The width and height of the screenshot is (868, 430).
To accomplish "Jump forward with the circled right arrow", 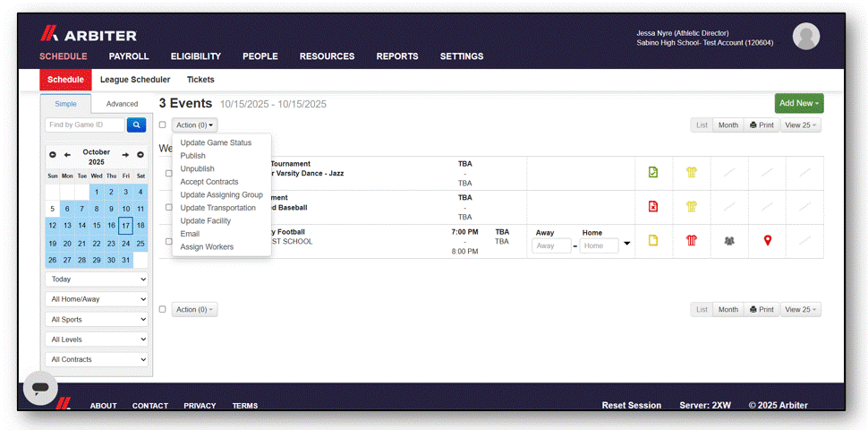I will point(140,155).
